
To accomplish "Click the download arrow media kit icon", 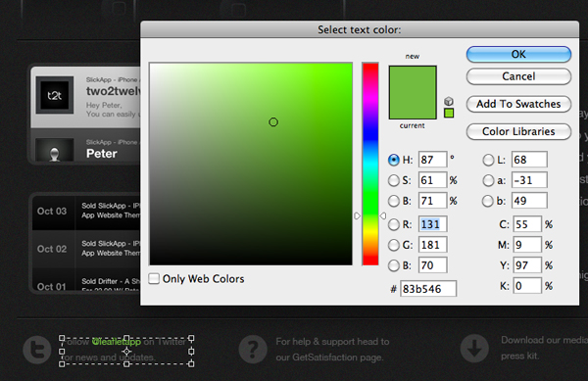I will 474,349.
